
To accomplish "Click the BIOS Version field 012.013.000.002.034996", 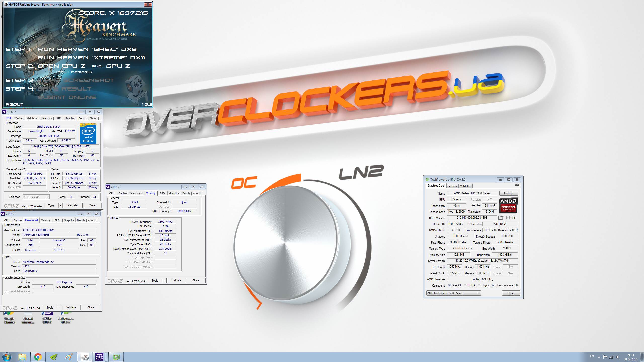I will coord(472,218).
